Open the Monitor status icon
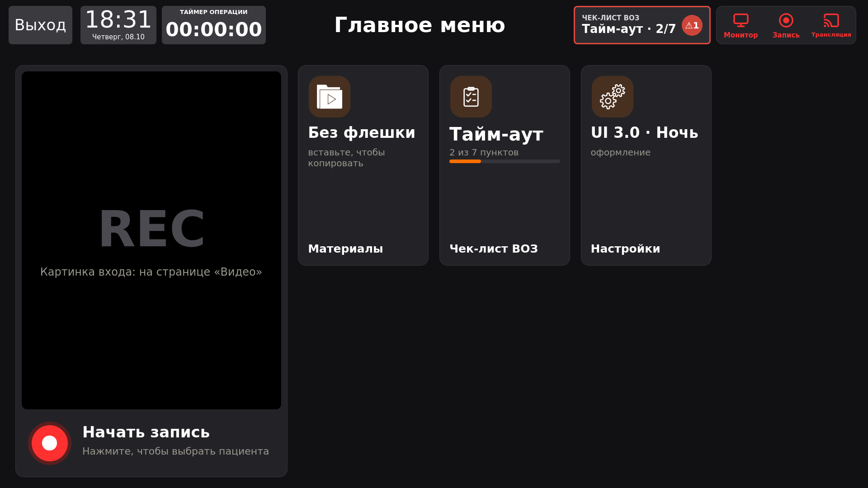 pos(741,20)
